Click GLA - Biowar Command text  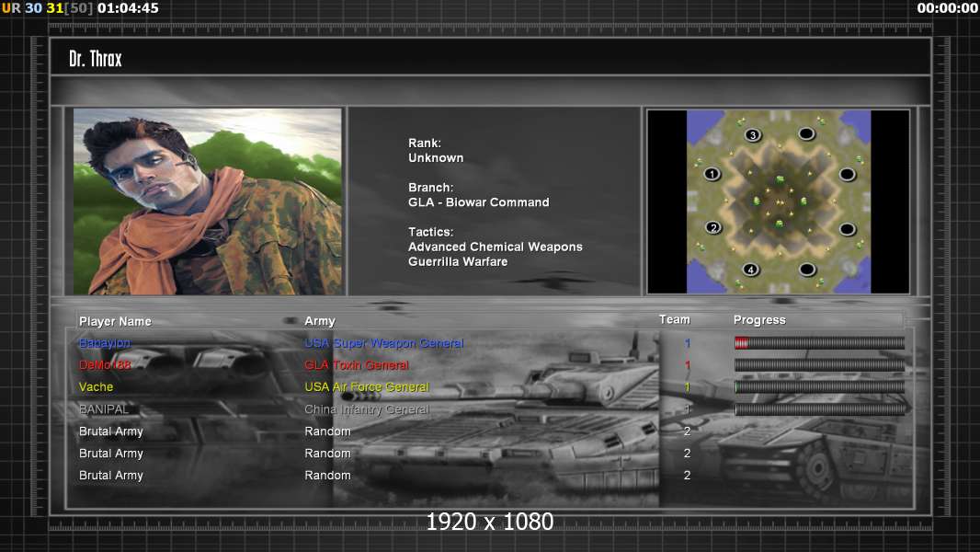point(479,202)
